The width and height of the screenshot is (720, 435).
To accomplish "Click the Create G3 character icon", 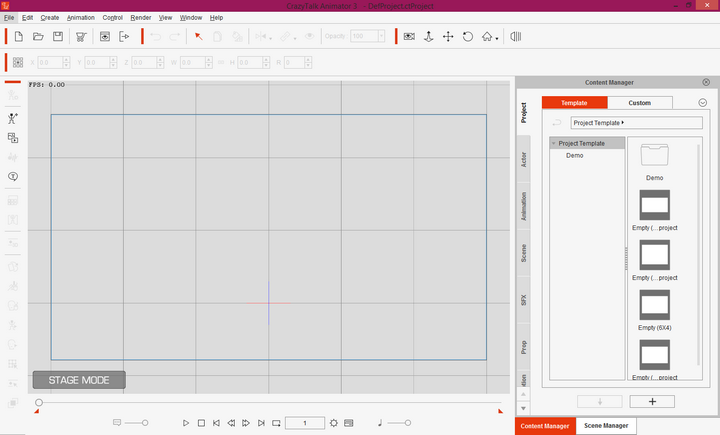I will [12, 119].
